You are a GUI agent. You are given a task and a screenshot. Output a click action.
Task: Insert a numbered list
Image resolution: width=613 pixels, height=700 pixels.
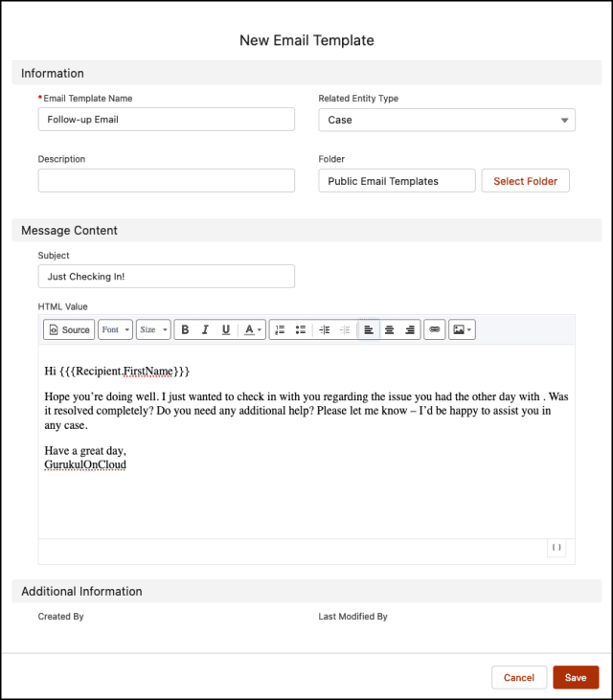coord(280,329)
